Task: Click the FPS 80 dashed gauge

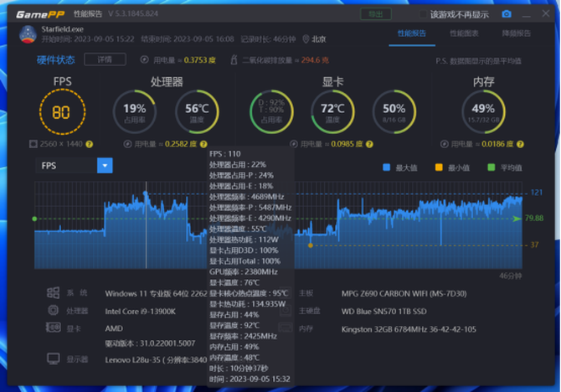Action: point(62,111)
